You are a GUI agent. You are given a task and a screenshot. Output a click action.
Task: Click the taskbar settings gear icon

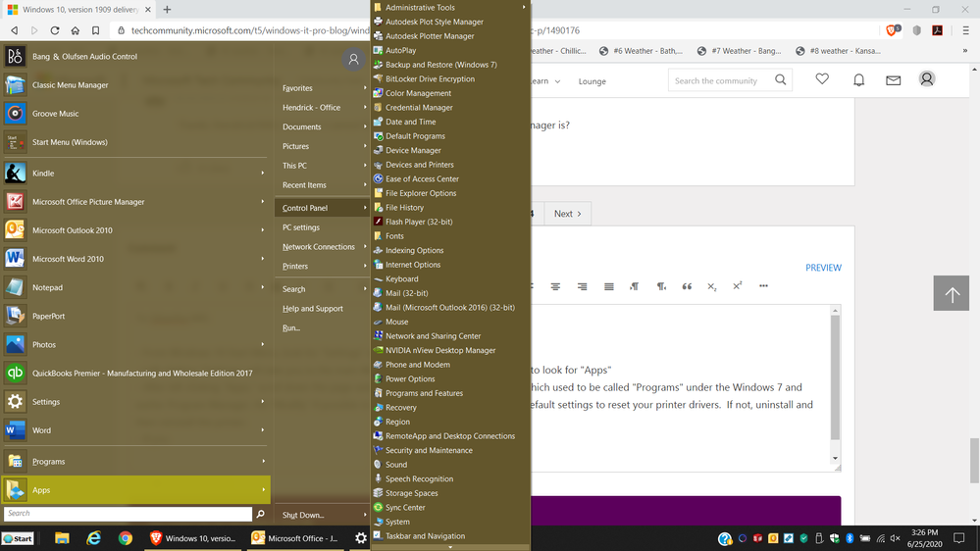361,538
